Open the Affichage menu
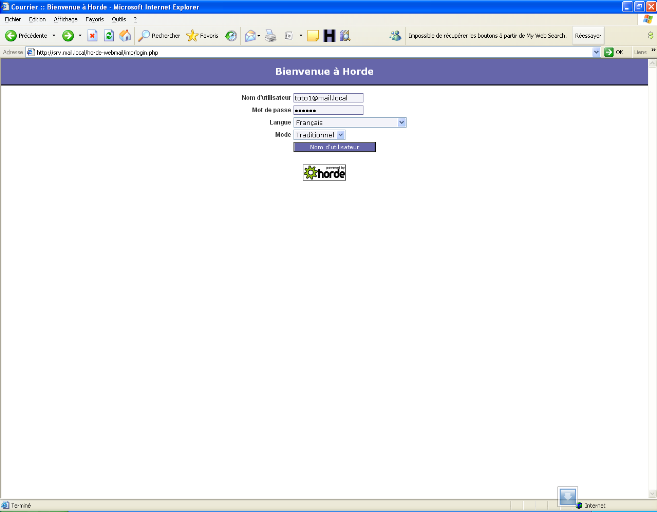The image size is (657, 512). click(65, 19)
